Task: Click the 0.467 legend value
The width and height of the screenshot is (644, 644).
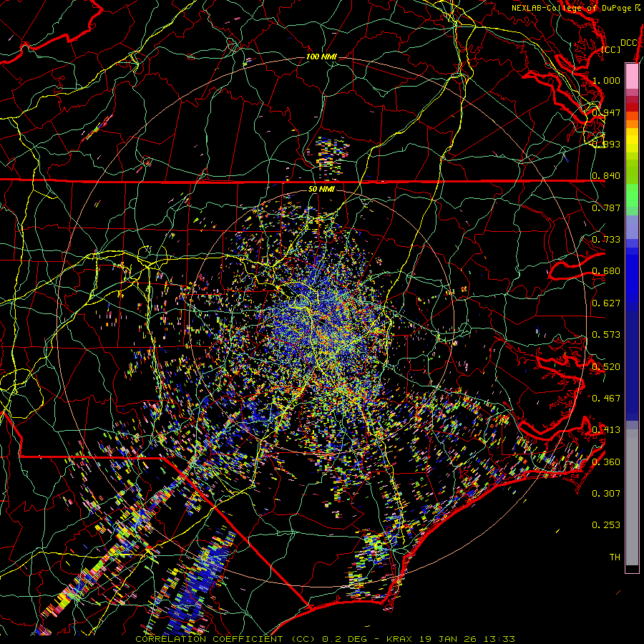Action: (x=606, y=399)
